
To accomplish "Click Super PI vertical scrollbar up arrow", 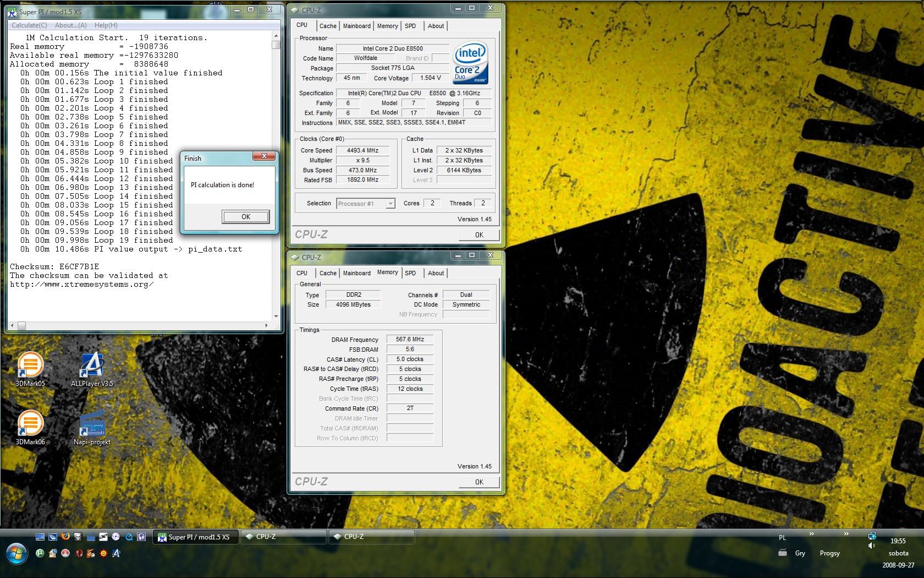I will pos(276,36).
